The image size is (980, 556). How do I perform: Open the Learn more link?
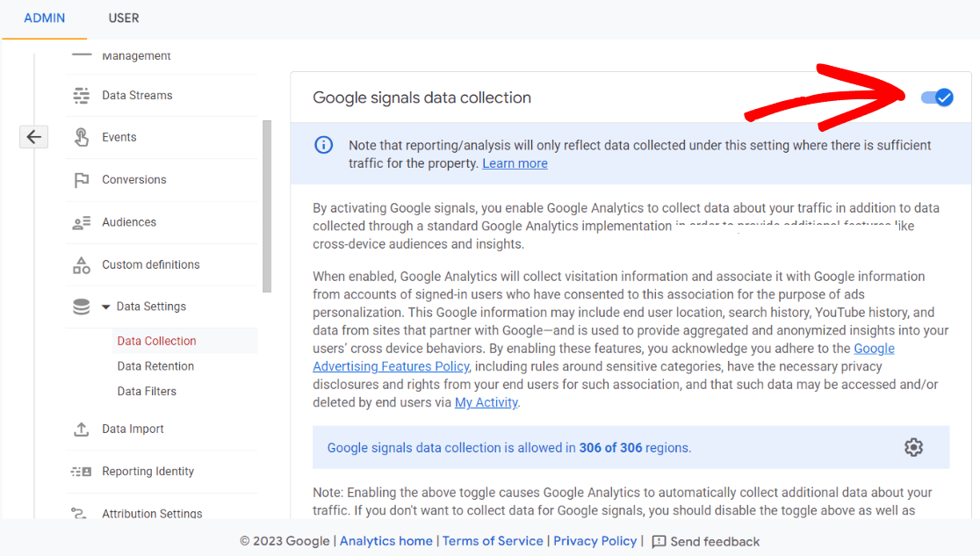tap(515, 162)
